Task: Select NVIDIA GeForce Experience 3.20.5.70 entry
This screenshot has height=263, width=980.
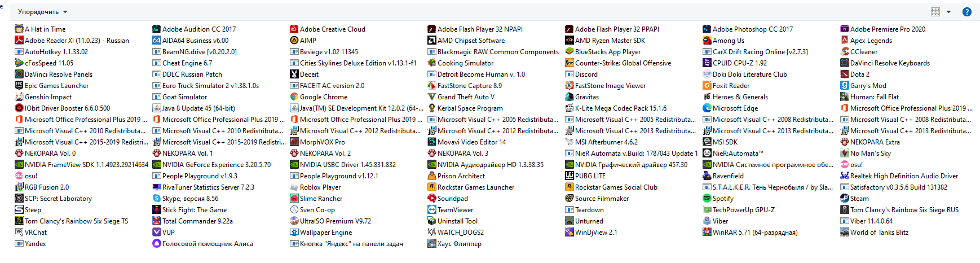Action: [x=211, y=164]
